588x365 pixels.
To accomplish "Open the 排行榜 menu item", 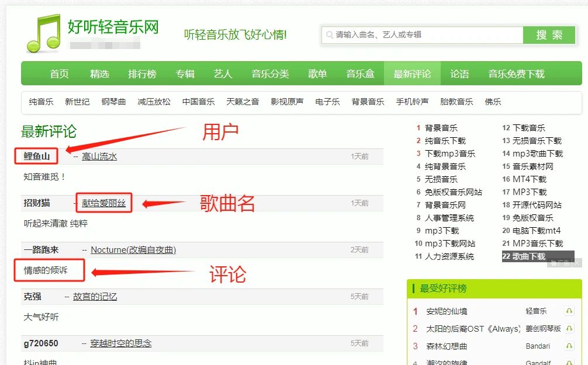I will coord(143,74).
